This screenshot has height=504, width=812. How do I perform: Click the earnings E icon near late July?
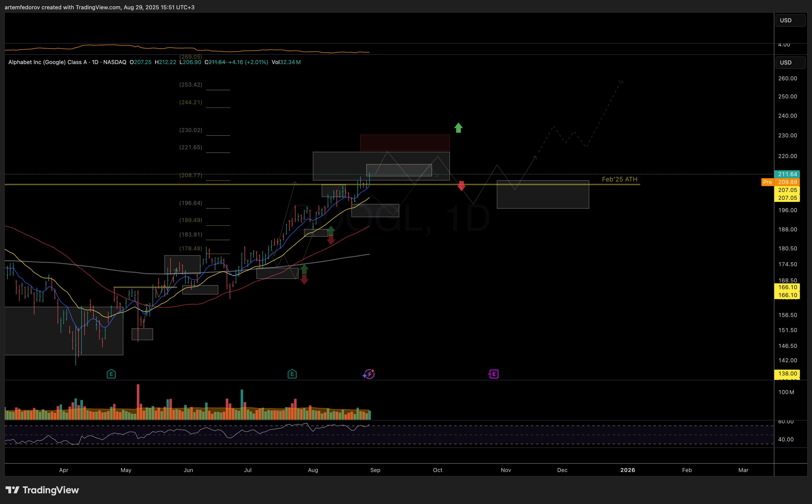click(292, 374)
